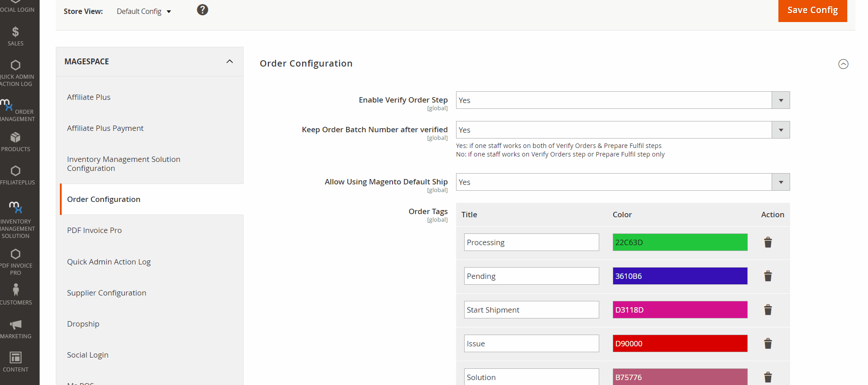Screen dimensions: 868x385
Task: Open Store View Default Config dropdown
Action: click(x=144, y=11)
